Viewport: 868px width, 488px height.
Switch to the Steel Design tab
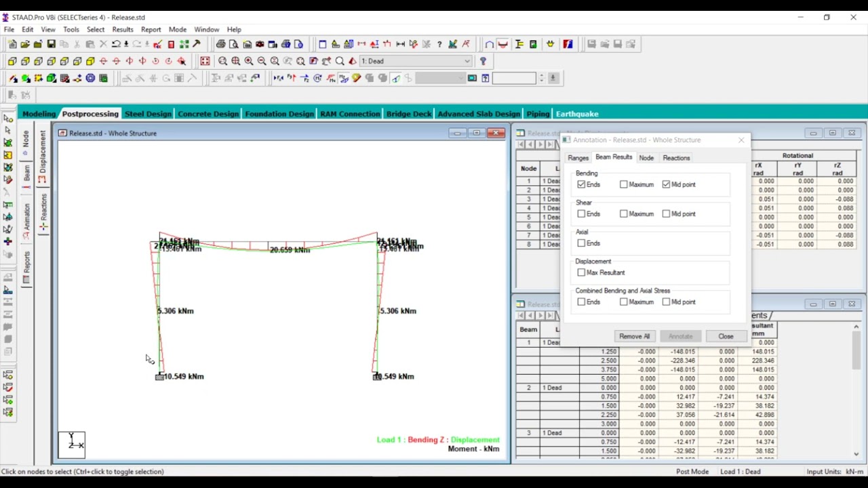[x=148, y=114]
